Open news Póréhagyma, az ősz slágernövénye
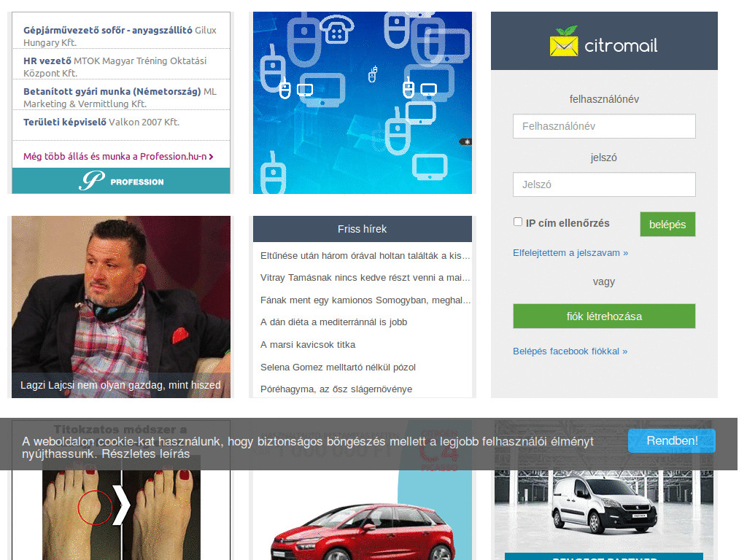 coord(336,389)
